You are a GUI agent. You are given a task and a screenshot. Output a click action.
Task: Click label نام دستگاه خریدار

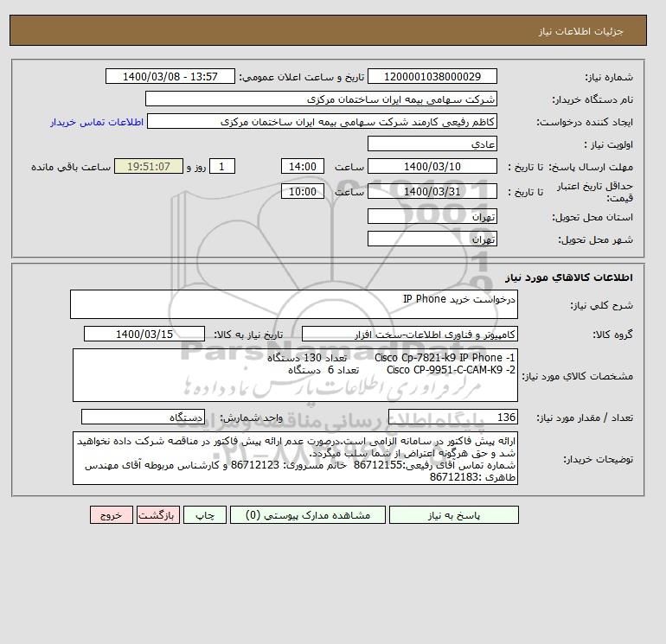coord(592,99)
